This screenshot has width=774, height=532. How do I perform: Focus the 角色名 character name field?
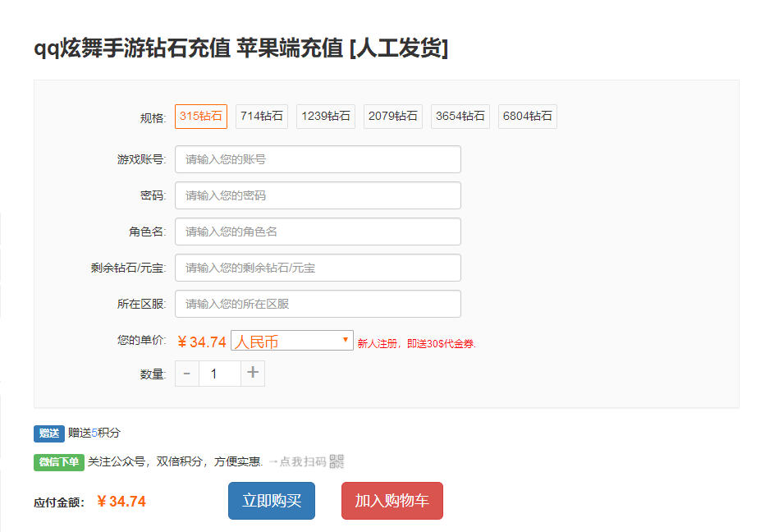(x=318, y=232)
